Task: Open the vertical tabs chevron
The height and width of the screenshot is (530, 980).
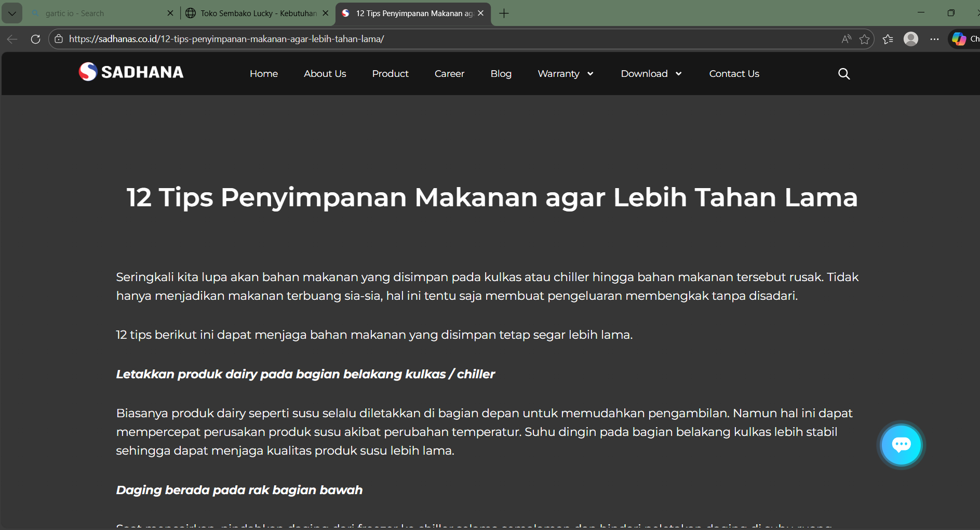Action: click(x=11, y=13)
